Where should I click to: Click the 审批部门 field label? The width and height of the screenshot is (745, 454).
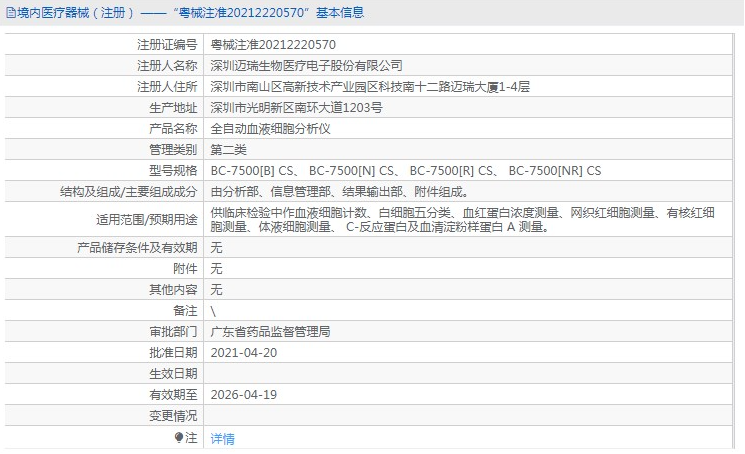(x=173, y=331)
